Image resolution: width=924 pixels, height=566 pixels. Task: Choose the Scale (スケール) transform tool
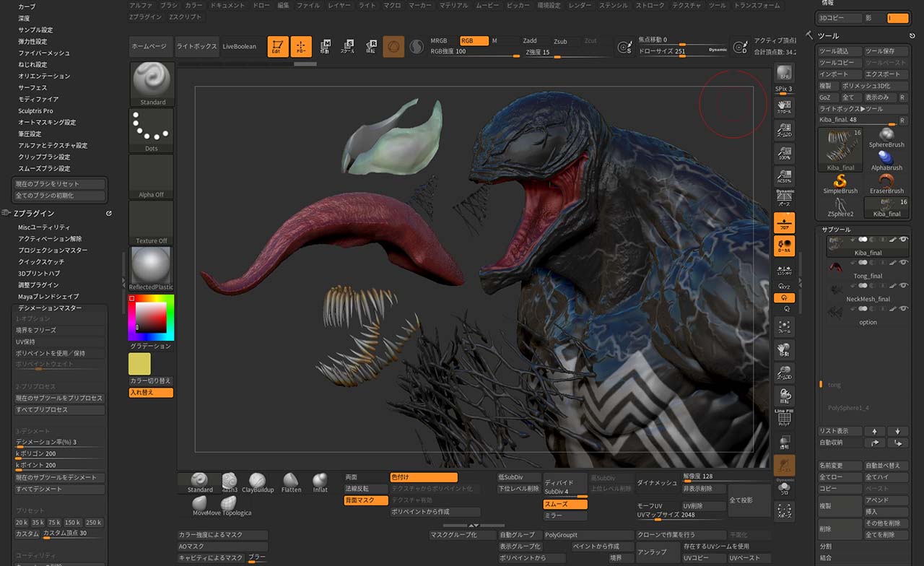pyautogui.click(x=348, y=47)
